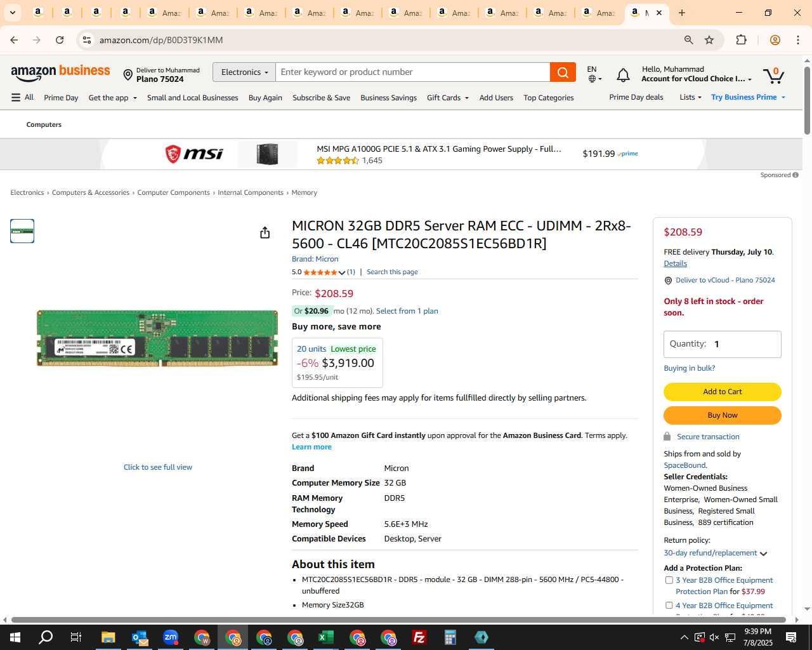Screen dimensions: 812x650
Task: Click Learn more about the gift card
Action: tap(311, 447)
